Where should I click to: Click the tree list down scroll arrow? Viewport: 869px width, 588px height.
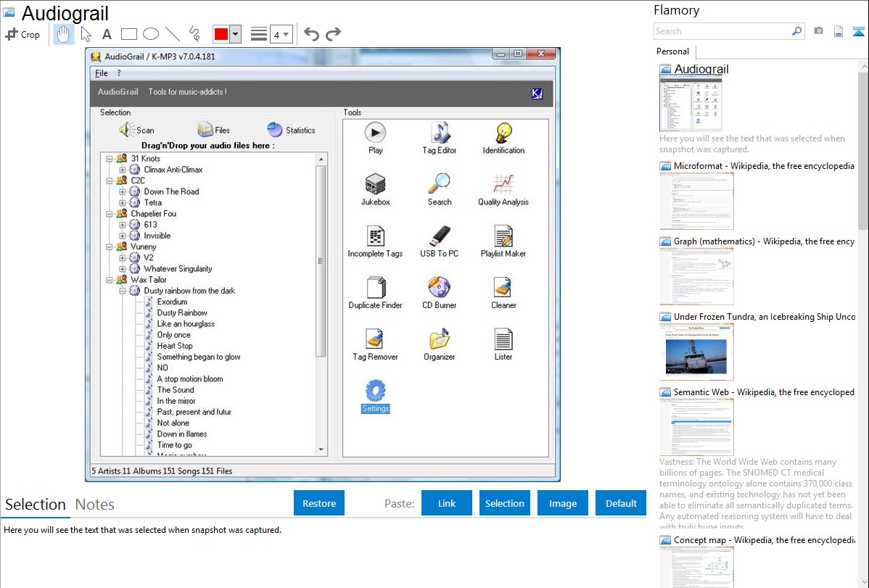(x=321, y=450)
